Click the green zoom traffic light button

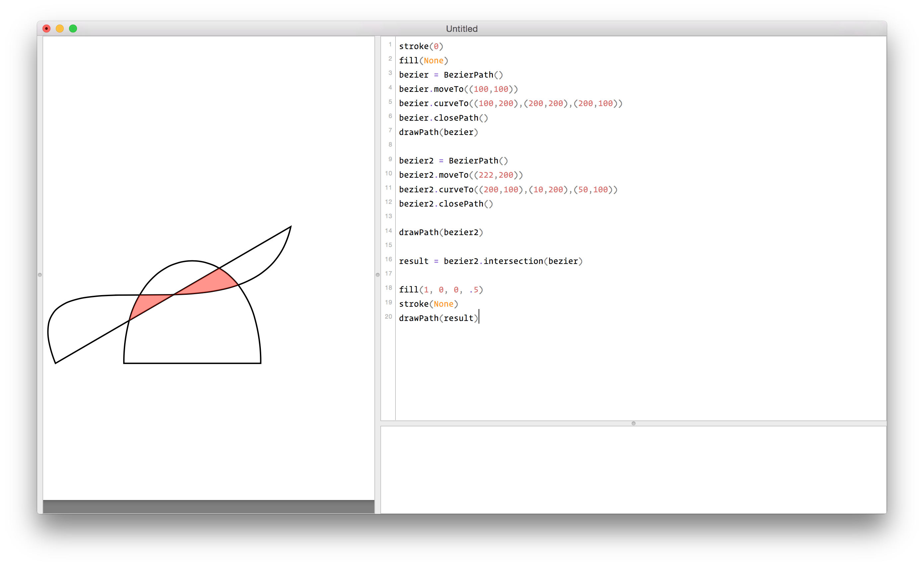(x=73, y=29)
